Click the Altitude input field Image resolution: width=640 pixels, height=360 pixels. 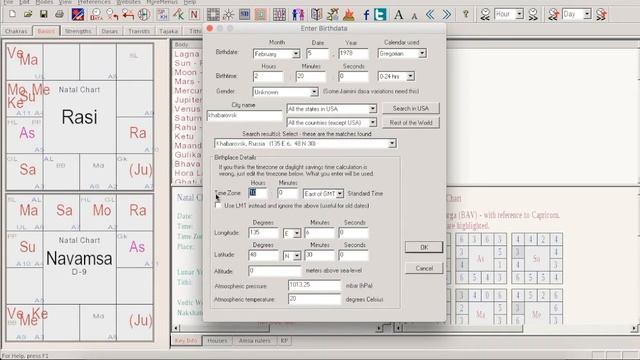click(275, 271)
